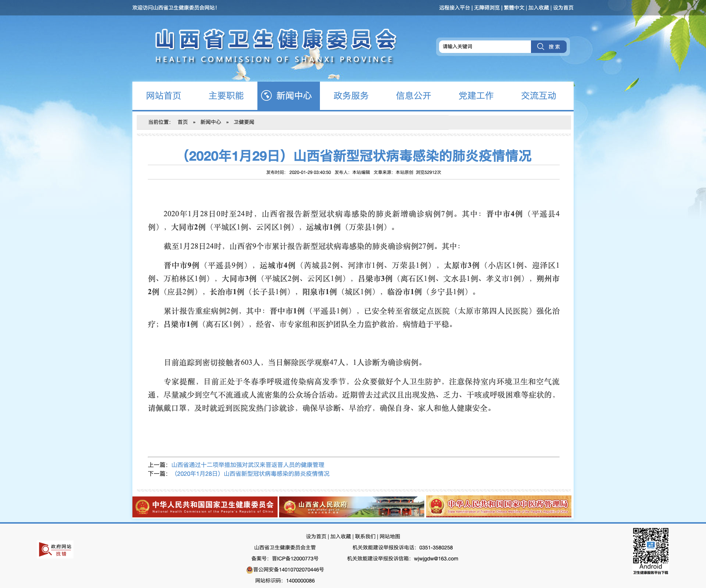The height and width of the screenshot is (588, 706).
Task: Open the 网站首页 nav tab
Action: [x=164, y=96]
